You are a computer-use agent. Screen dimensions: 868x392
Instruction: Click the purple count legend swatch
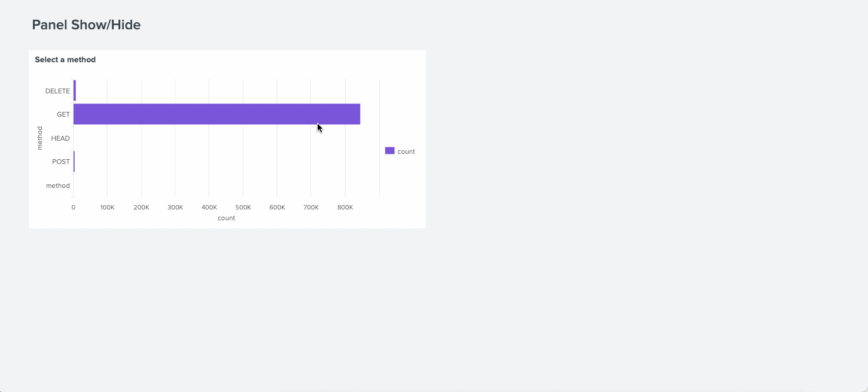pyautogui.click(x=389, y=150)
